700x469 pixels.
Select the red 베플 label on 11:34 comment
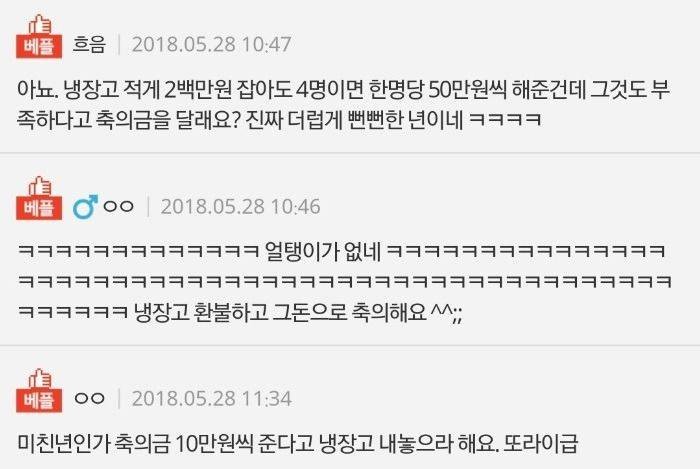tap(39, 401)
